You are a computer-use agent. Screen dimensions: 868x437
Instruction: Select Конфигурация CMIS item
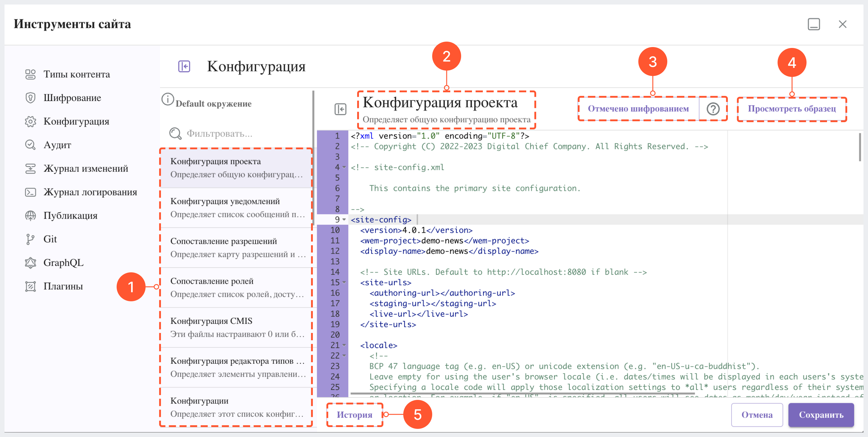click(x=236, y=328)
